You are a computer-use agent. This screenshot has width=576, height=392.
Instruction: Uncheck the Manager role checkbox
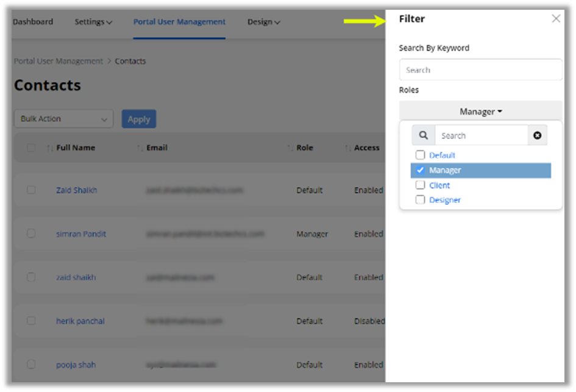point(420,170)
